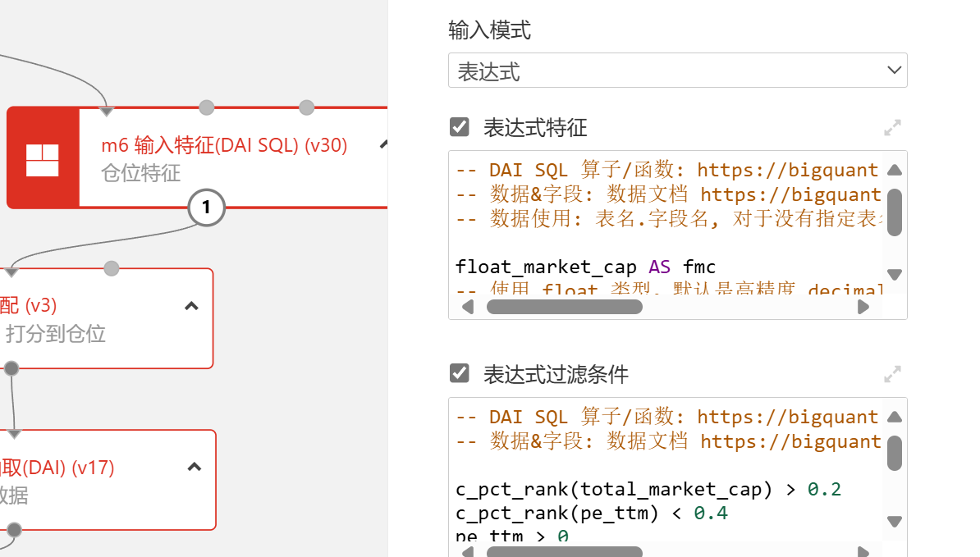Click the float_market_cap AS fmc code line

(x=586, y=267)
